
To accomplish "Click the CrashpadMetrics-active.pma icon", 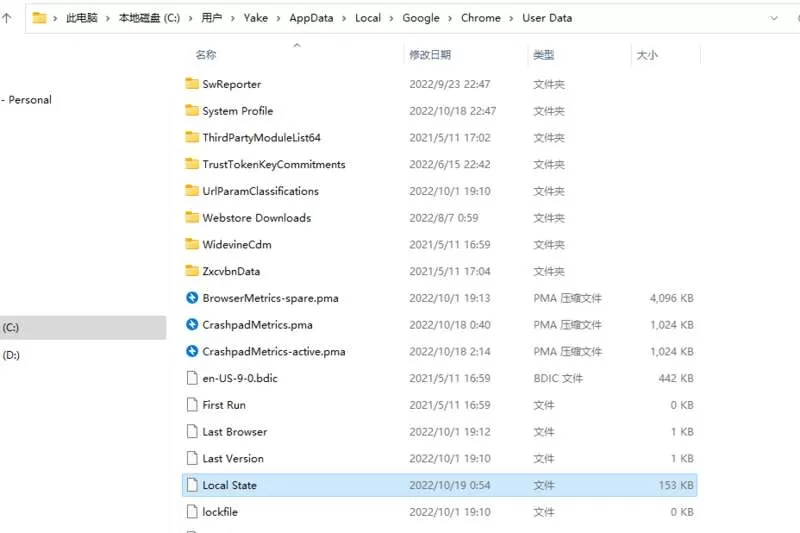I will [192, 351].
